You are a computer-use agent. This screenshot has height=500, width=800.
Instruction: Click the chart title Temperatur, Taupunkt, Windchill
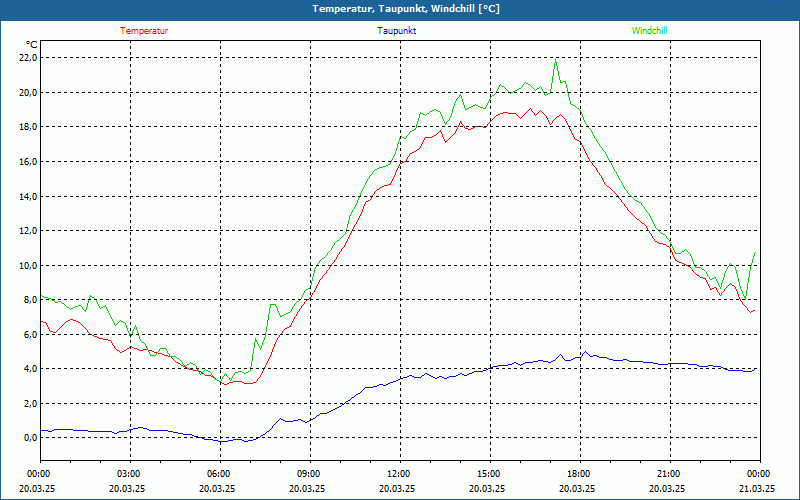click(x=406, y=9)
